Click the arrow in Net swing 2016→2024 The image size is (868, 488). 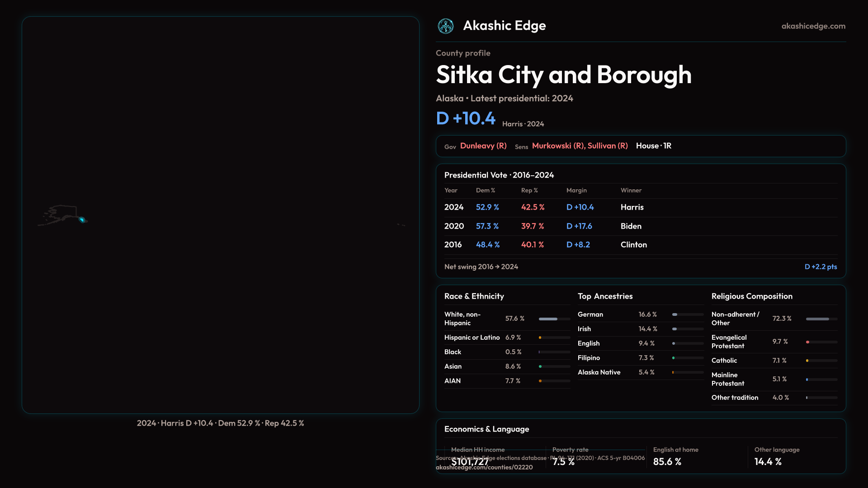(x=497, y=267)
